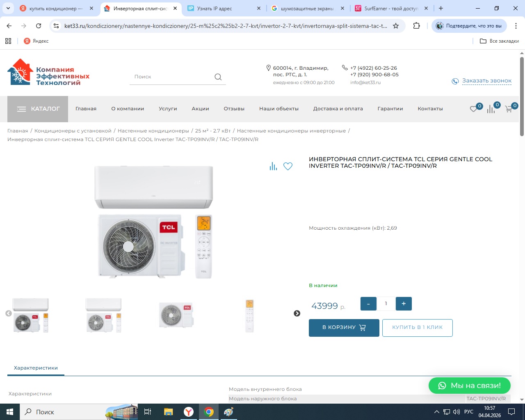The height and width of the screenshot is (420, 525).
Task: Reload the page
Action: tap(39, 26)
